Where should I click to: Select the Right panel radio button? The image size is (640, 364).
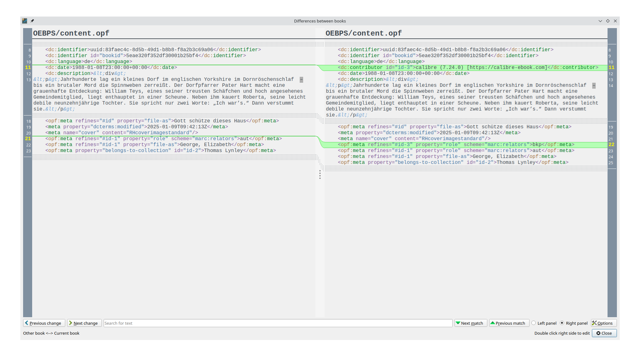(562, 323)
